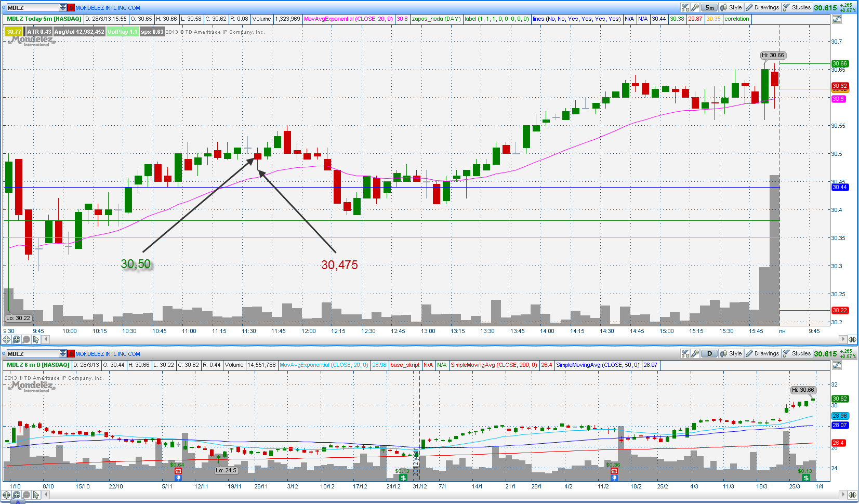This screenshot has height=504, width=859.
Task: Click the MONDELEZ INTL INC COM title in upper chart
Action: click(108, 8)
